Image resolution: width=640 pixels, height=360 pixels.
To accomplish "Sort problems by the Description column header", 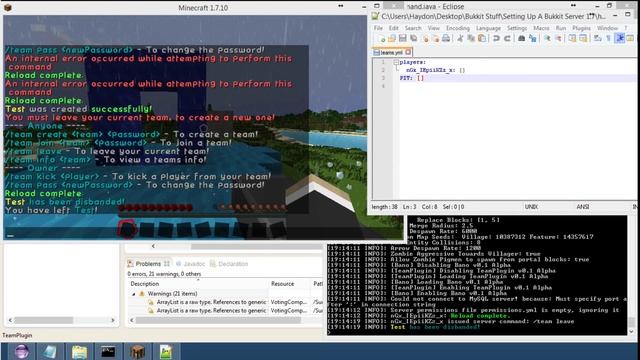I will coord(198,284).
